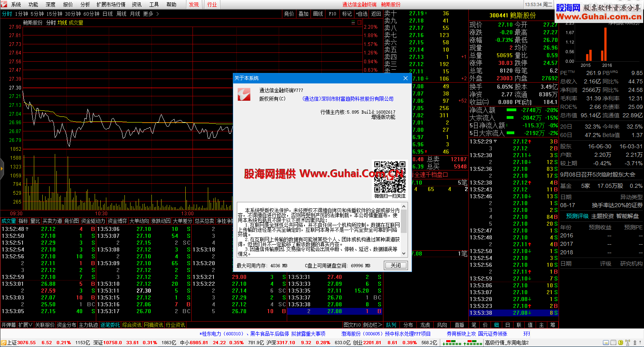
Task: Click the 发现 button in menu bar
Action: 194,4
